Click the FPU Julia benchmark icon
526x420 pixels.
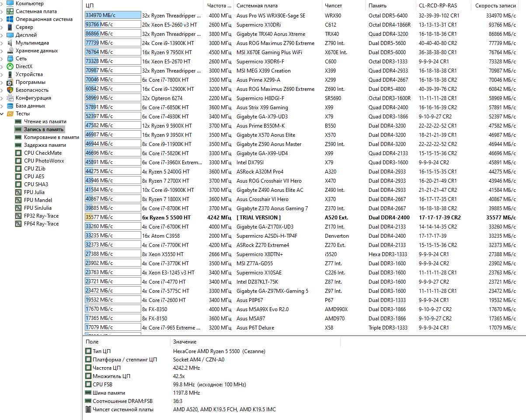point(18,192)
